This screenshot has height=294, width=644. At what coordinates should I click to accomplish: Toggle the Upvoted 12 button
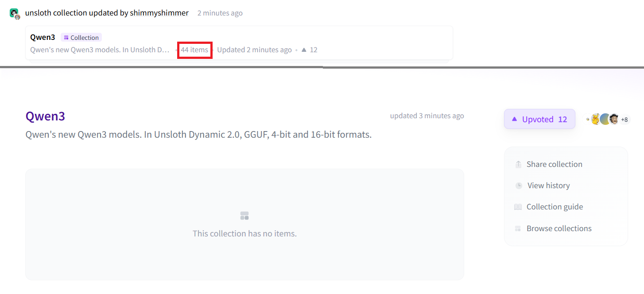click(539, 119)
